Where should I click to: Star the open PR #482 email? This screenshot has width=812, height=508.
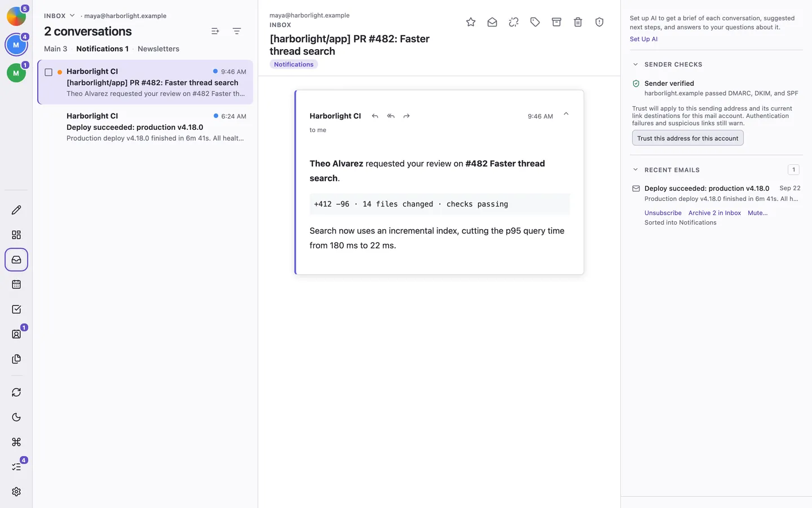coord(471,22)
